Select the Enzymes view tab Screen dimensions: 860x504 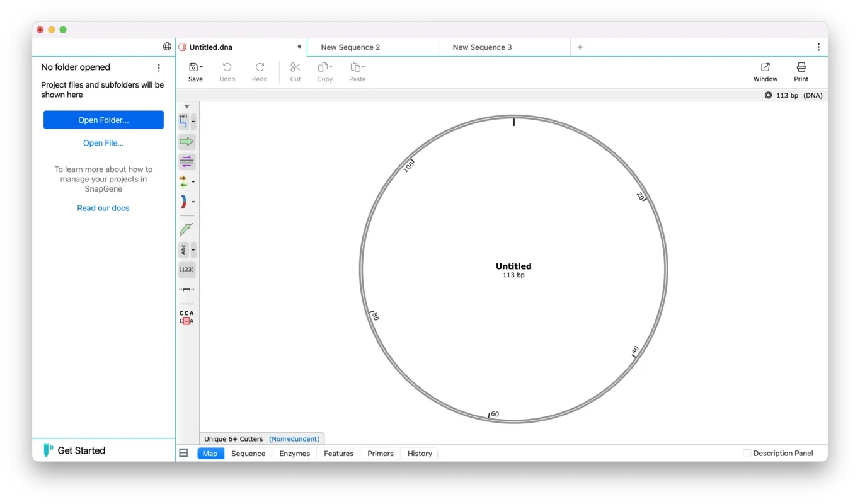point(295,454)
